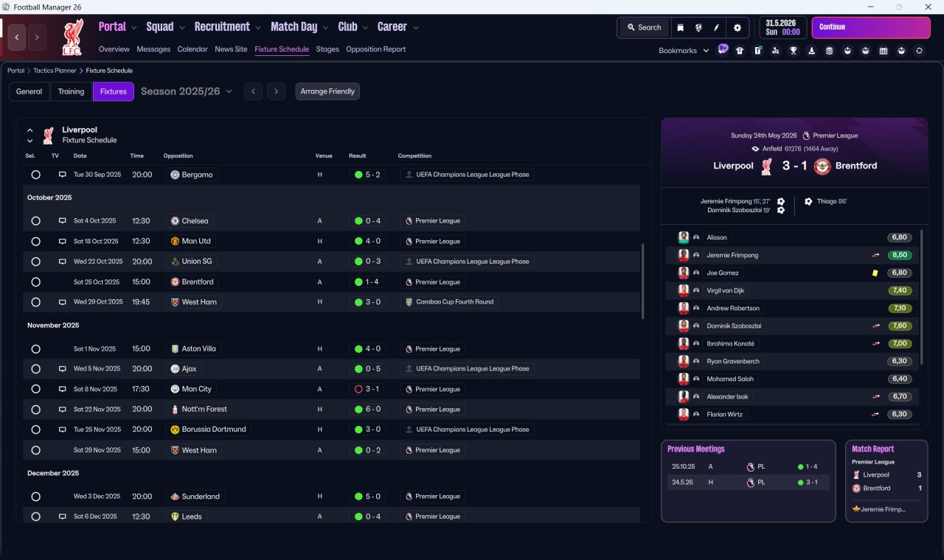Collapse the Liverpool fixture schedule with the up chevron
944x560 pixels.
[x=30, y=130]
